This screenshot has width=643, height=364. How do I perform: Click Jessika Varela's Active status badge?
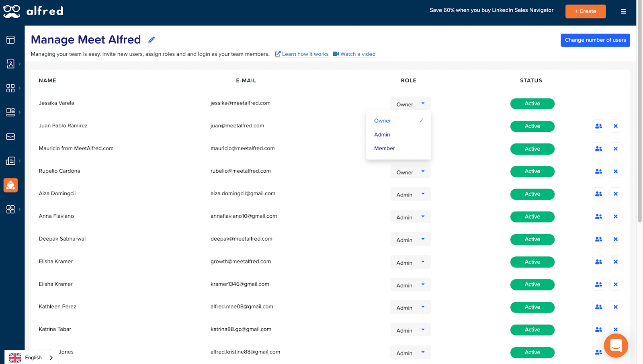tap(532, 104)
